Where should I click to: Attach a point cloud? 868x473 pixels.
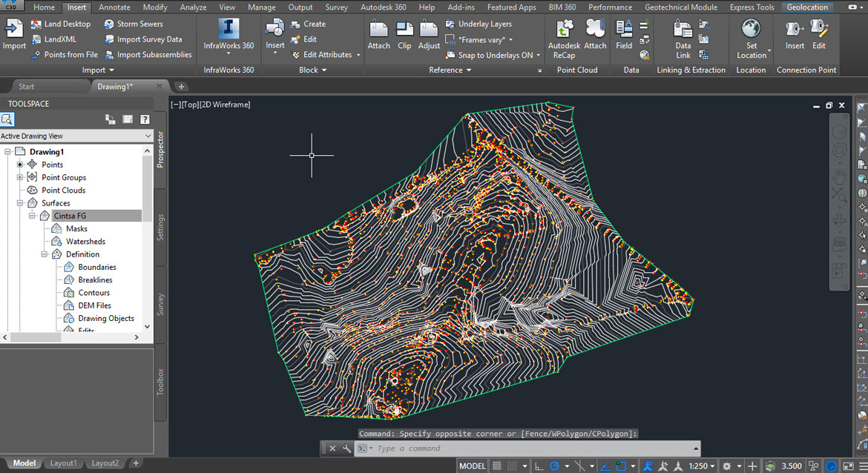[x=595, y=34]
